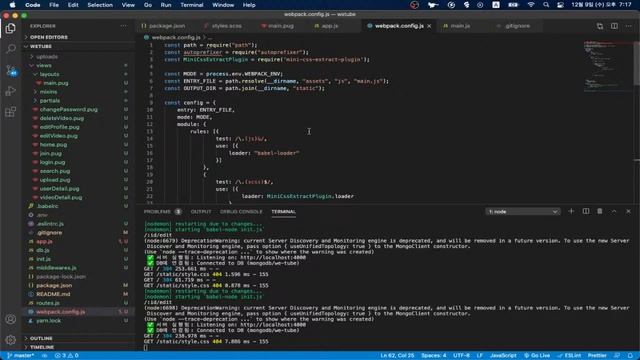The image size is (640, 360).
Task: Maximize the terminal panel size
Action: [x=614, y=211]
